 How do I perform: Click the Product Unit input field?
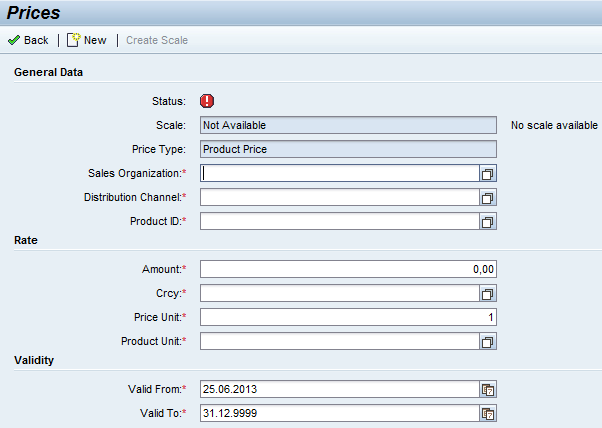[339, 341]
